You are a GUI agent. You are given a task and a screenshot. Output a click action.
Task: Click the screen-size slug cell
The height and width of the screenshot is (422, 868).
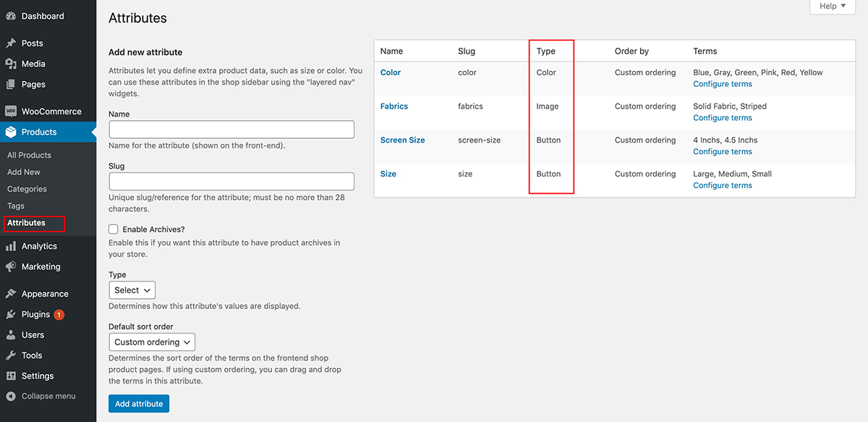coord(479,140)
